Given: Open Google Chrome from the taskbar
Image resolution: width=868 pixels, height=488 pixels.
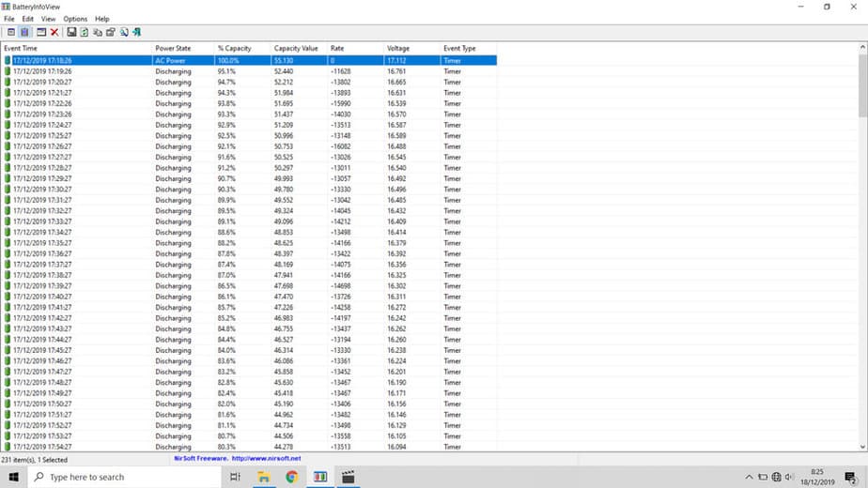Looking at the screenshot, I should (x=291, y=477).
